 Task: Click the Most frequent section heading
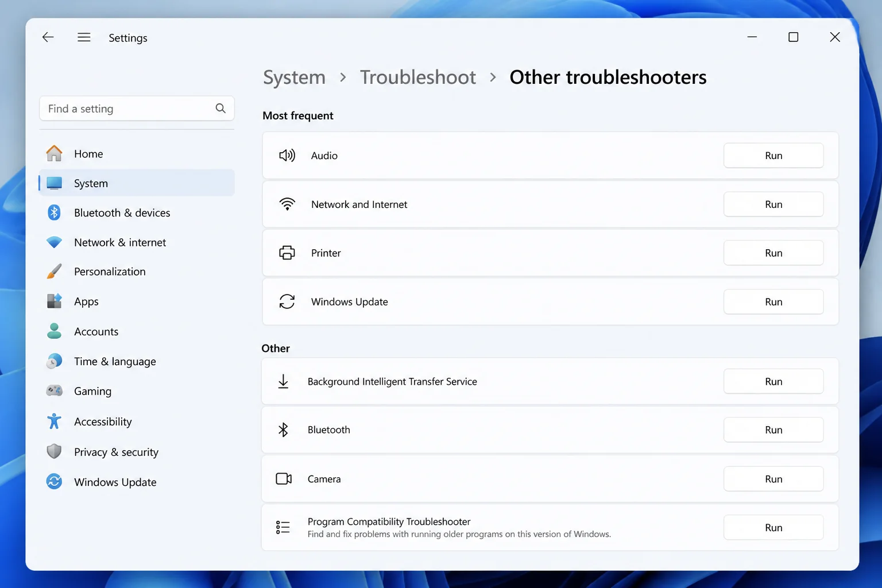(297, 115)
